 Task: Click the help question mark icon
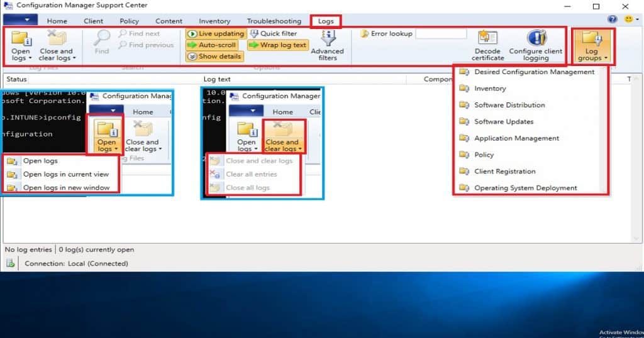click(613, 19)
